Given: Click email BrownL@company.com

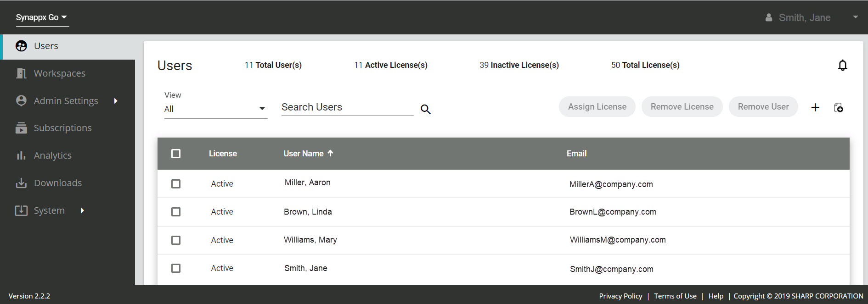Looking at the screenshot, I should (613, 212).
